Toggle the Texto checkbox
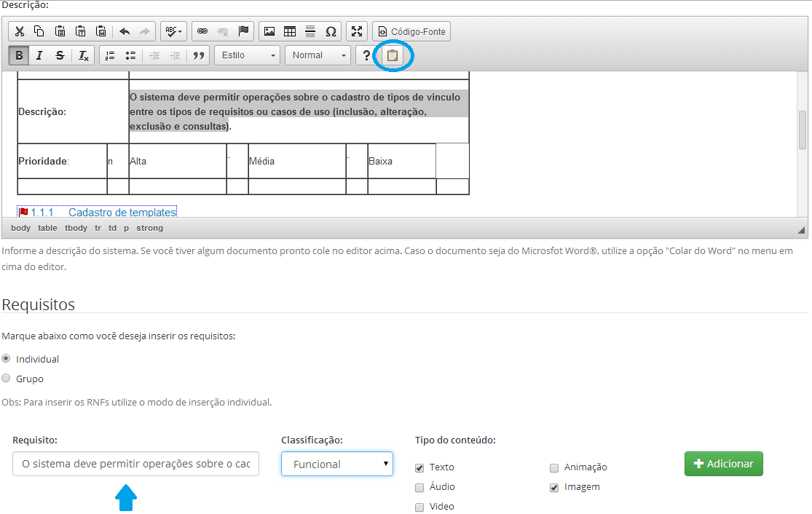Viewport: 812px width, 514px height. point(419,467)
